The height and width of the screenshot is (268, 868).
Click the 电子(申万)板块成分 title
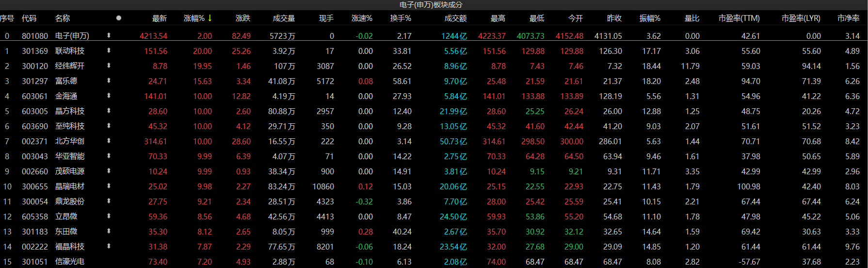(x=431, y=4)
